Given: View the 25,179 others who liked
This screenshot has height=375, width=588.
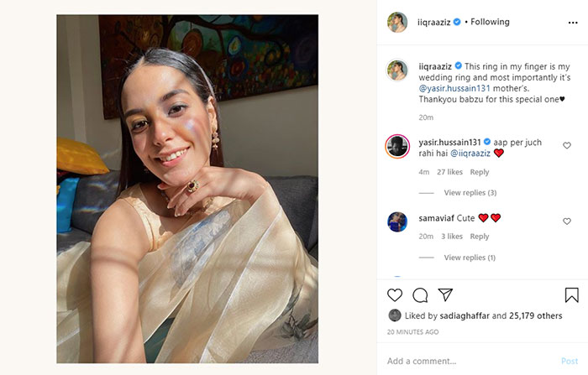Looking at the screenshot, I should [536, 315].
